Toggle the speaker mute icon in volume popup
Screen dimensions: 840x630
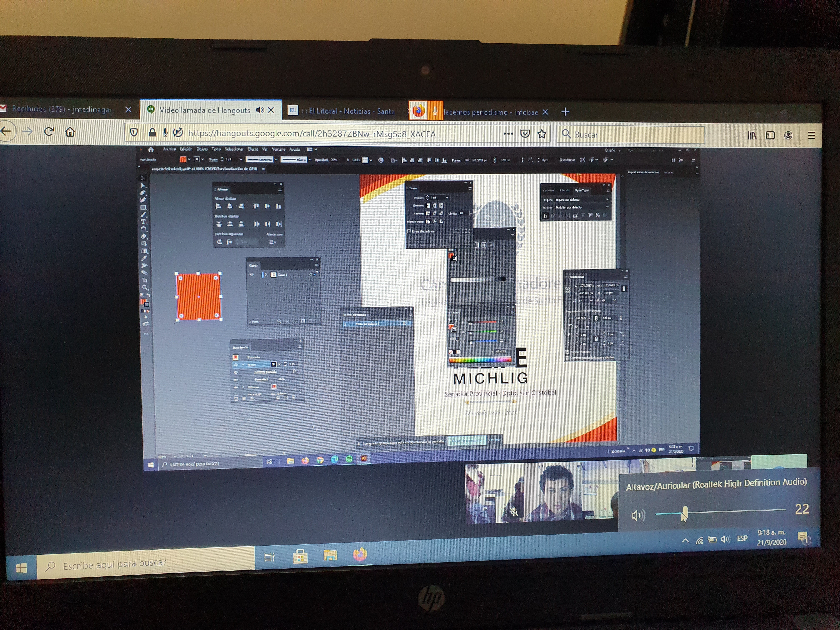tap(637, 515)
